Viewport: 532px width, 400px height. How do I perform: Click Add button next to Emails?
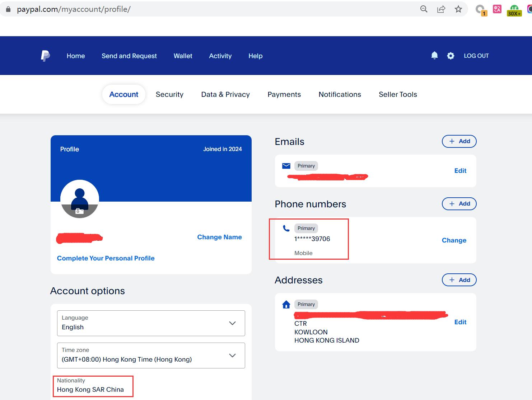pyautogui.click(x=459, y=141)
